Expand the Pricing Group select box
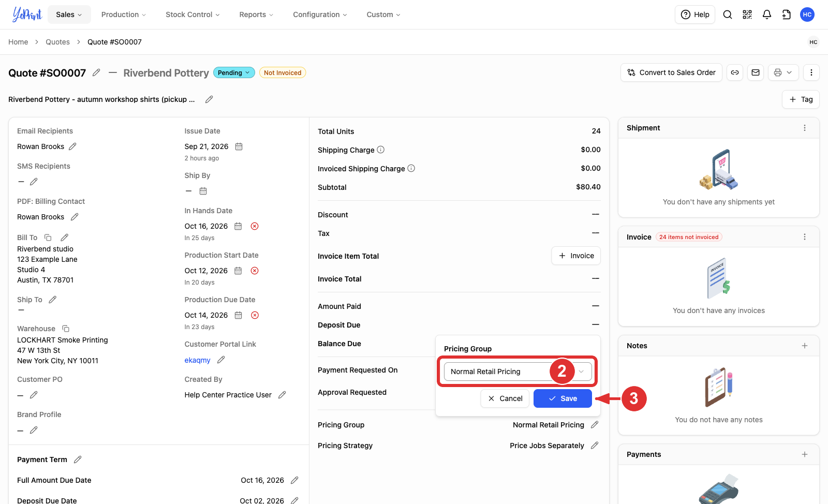 [517, 372]
